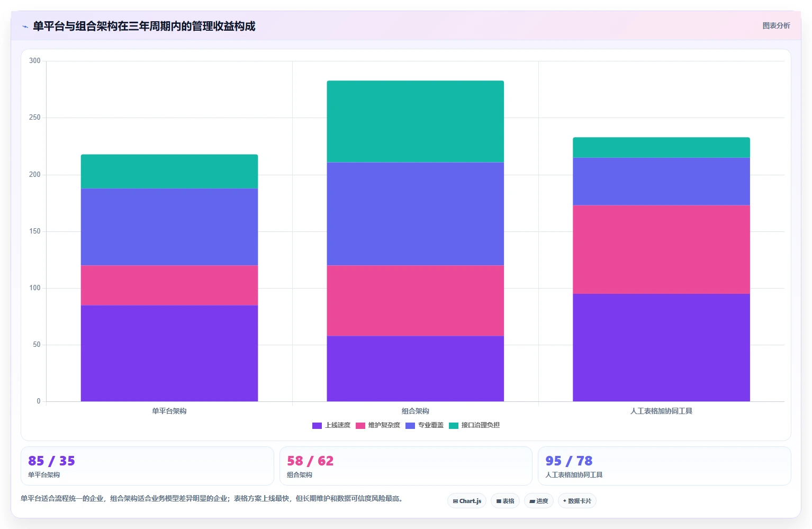812x529 pixels.
Task: Click the purple segment of 组合架构 bar
Action: tap(416, 369)
